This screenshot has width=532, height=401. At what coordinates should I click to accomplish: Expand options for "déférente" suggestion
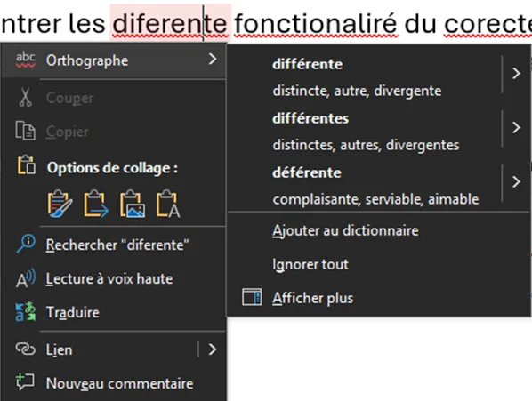click(516, 182)
